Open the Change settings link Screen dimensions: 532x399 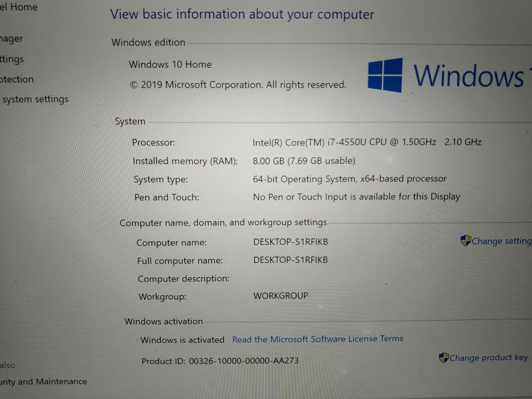tap(502, 241)
